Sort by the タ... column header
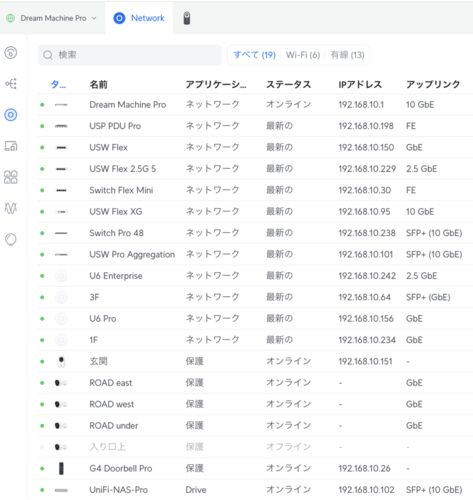473x500 pixels. pos(58,84)
